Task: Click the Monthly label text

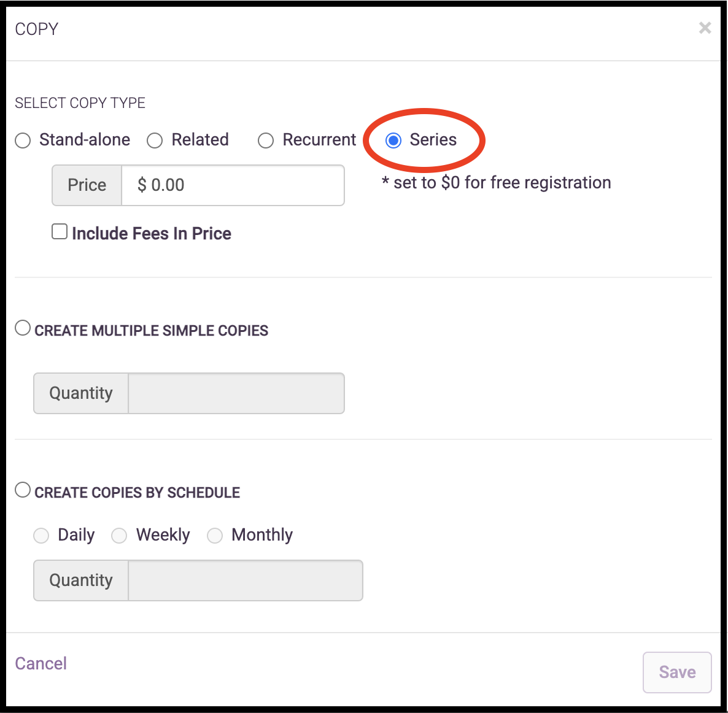Action: (x=262, y=535)
